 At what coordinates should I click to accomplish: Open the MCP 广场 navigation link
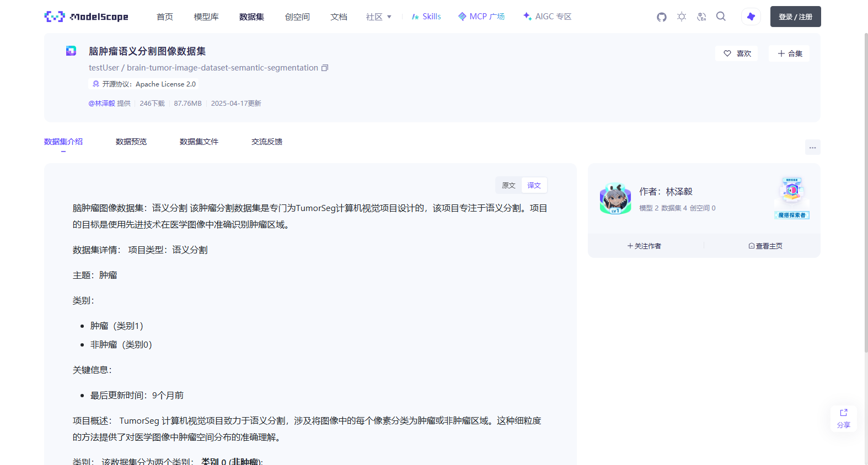[x=481, y=17]
